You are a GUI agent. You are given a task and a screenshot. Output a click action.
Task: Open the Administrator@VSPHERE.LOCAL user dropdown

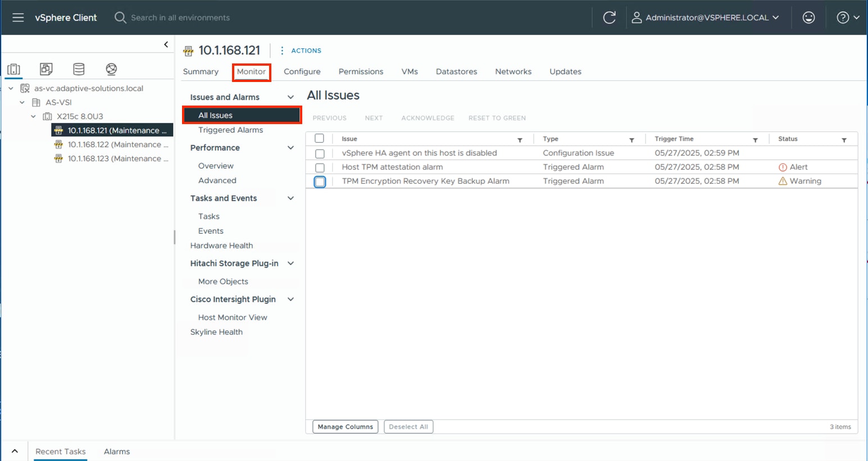coord(706,17)
